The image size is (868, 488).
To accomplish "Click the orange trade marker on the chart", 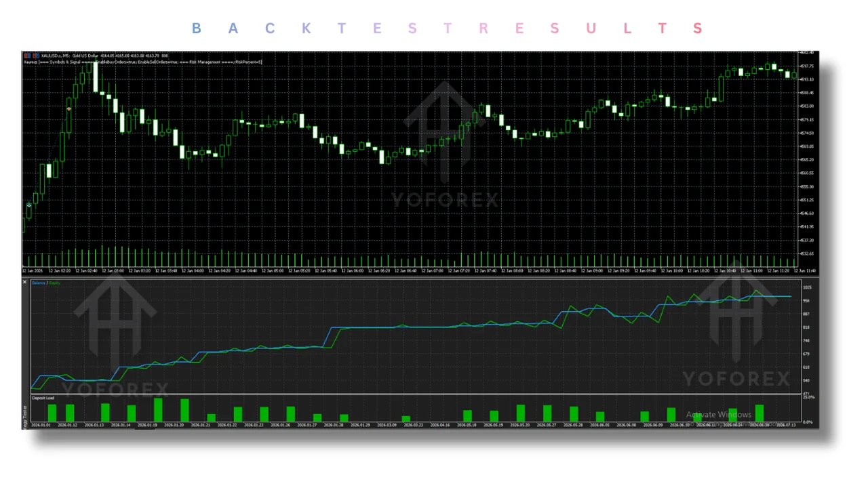I will [69, 108].
